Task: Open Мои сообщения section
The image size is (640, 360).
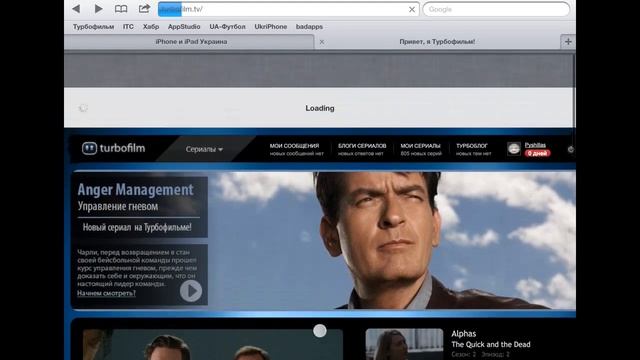Action: [296, 149]
